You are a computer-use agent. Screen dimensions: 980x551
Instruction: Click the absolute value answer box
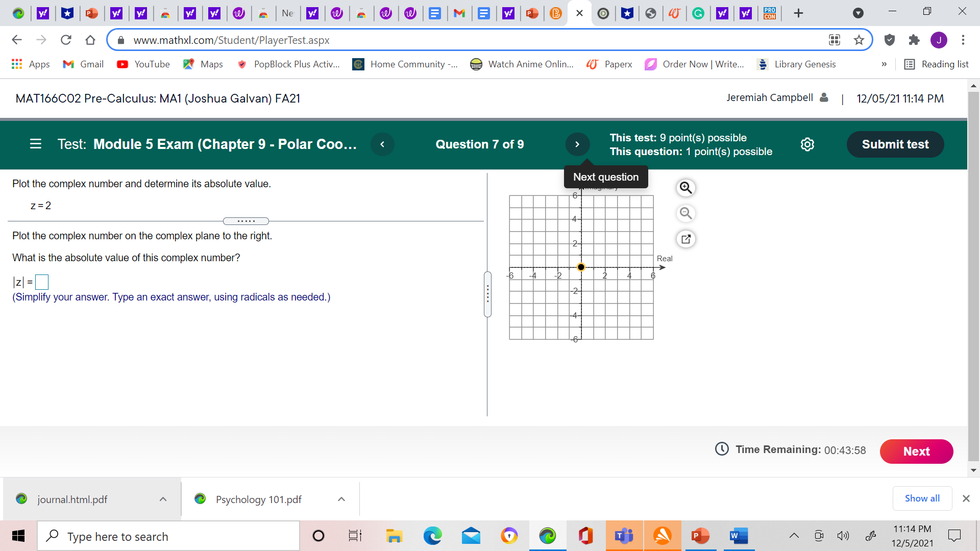[42, 282]
